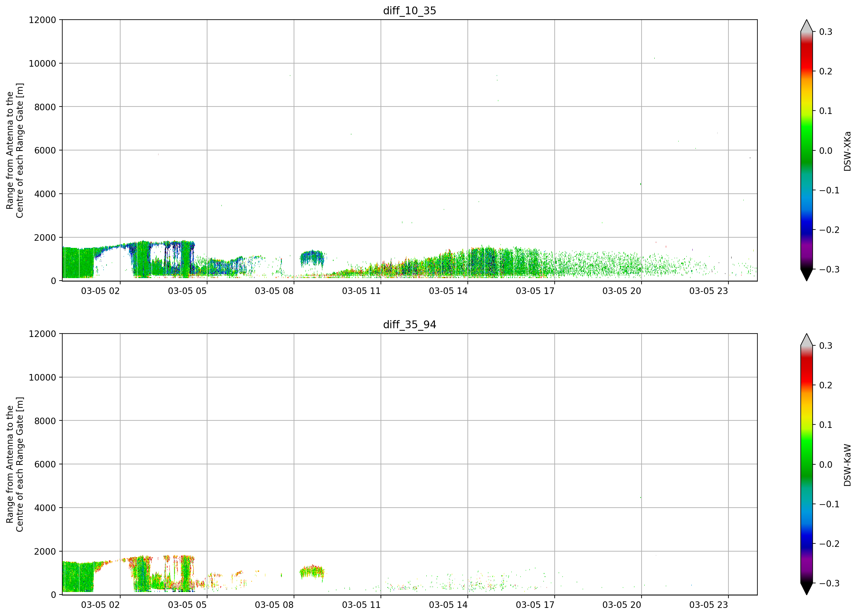The image size is (858, 616).
Task: Click the bottom plot's y-axis range label
Action: (15, 464)
